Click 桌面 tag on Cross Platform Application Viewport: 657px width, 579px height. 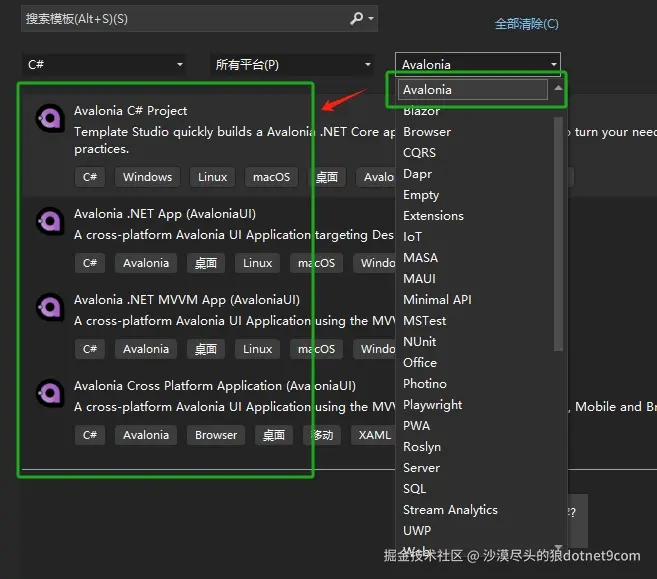coord(274,435)
